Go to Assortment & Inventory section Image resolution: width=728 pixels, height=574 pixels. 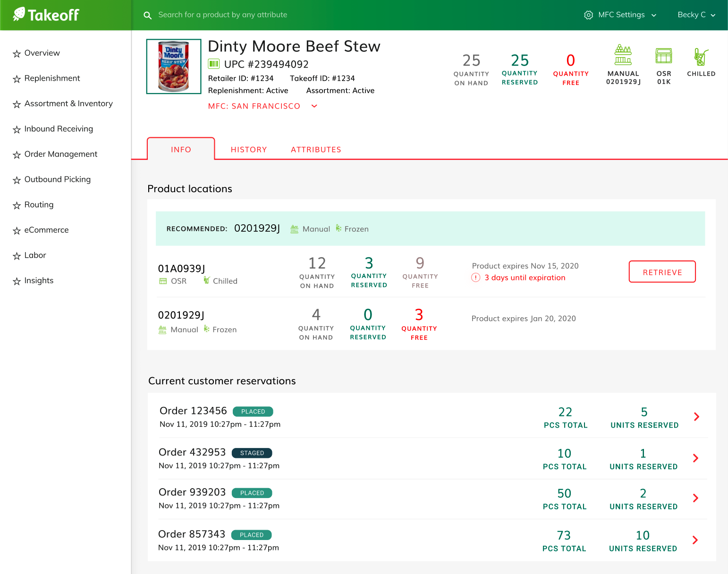(68, 103)
